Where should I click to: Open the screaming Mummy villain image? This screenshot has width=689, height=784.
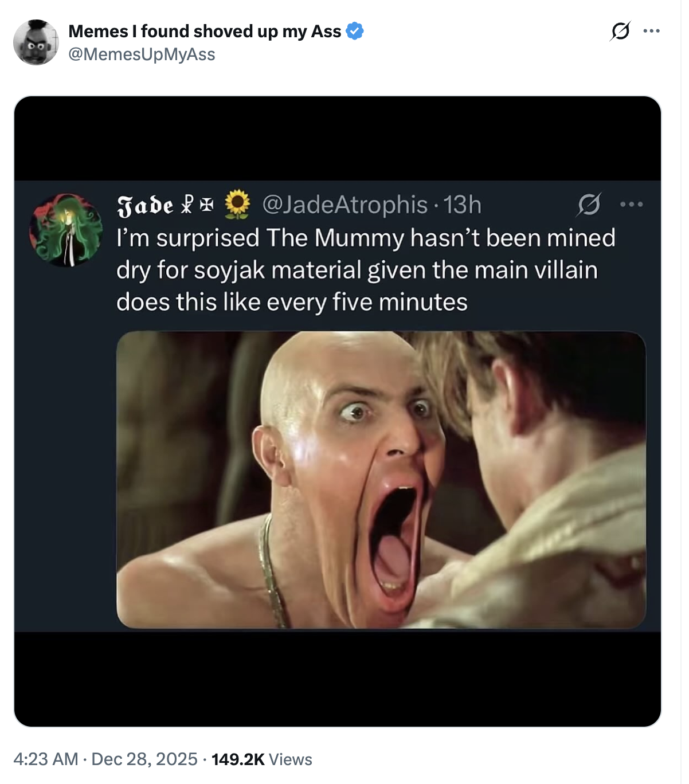[381, 480]
